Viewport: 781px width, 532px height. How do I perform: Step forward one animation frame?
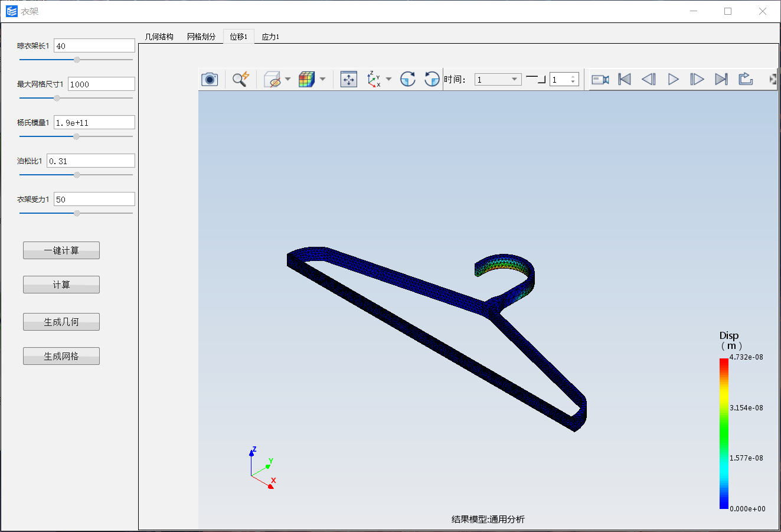(x=697, y=79)
